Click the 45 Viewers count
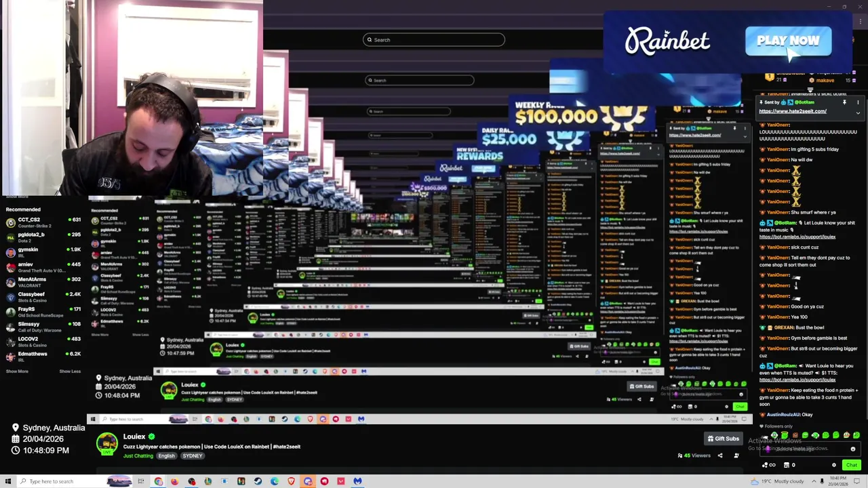 click(x=694, y=455)
